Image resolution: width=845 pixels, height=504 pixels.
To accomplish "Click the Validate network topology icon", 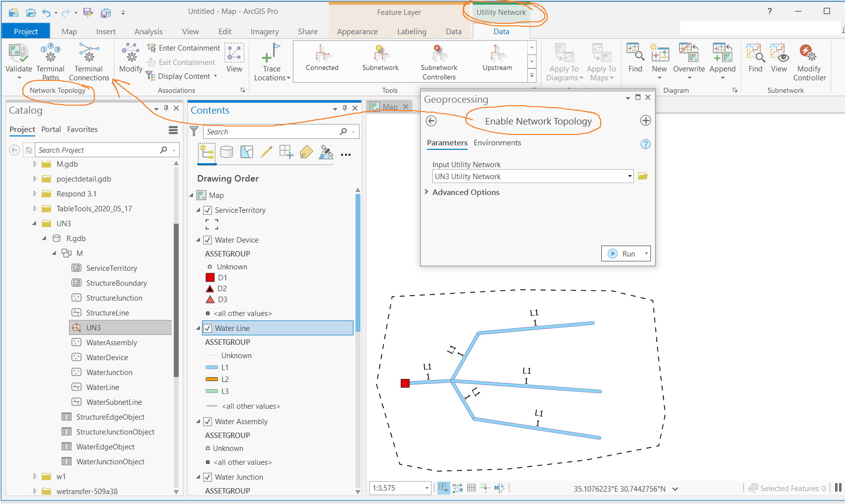I will pos(18,53).
